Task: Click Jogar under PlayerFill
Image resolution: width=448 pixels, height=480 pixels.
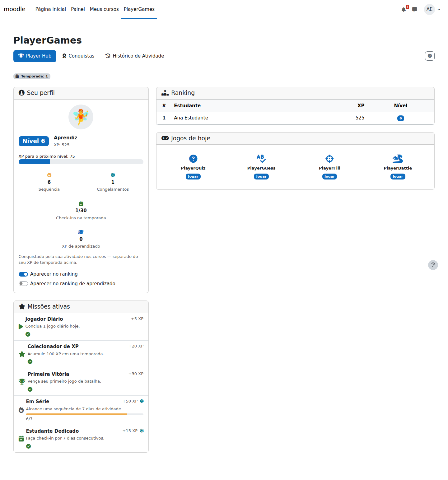Action: (329, 176)
